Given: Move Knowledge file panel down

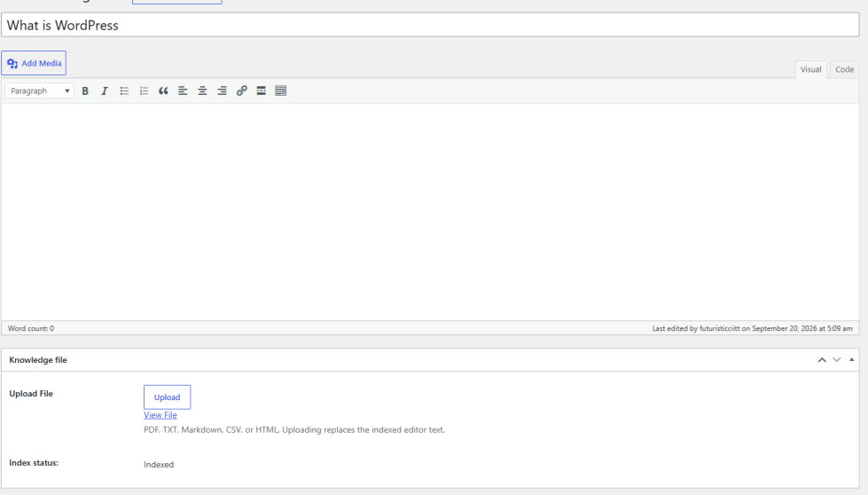Looking at the screenshot, I should tap(837, 360).
